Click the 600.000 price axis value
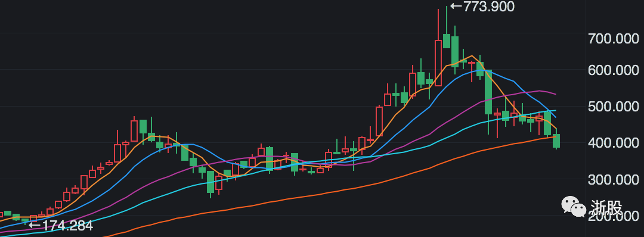The image size is (644, 237). coord(614,70)
